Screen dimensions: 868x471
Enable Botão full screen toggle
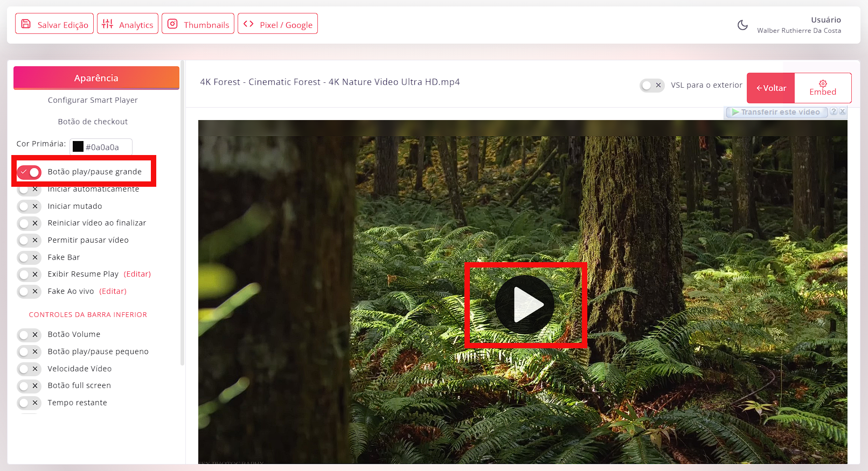pos(29,386)
